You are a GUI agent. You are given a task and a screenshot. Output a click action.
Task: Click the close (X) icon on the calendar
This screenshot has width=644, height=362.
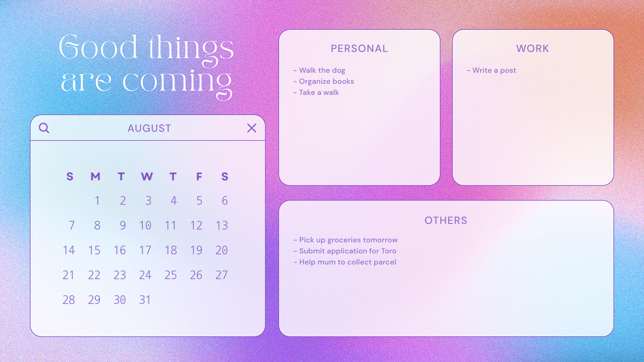click(x=251, y=128)
